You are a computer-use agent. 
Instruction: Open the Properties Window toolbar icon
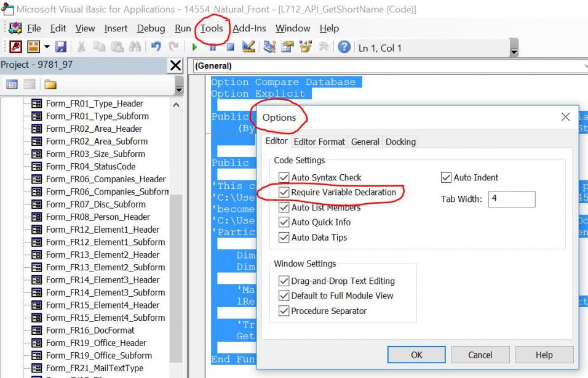click(x=288, y=47)
